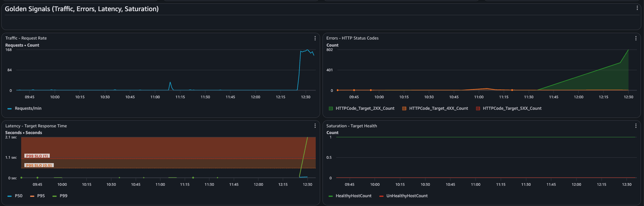Click the P99 SLO (1) annotation label
644x206 pixels.
point(37,156)
